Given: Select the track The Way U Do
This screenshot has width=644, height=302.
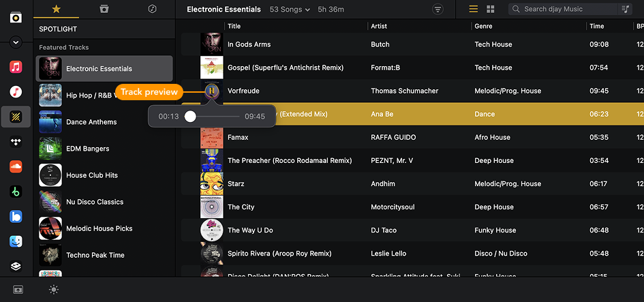Looking at the screenshot, I should point(250,230).
